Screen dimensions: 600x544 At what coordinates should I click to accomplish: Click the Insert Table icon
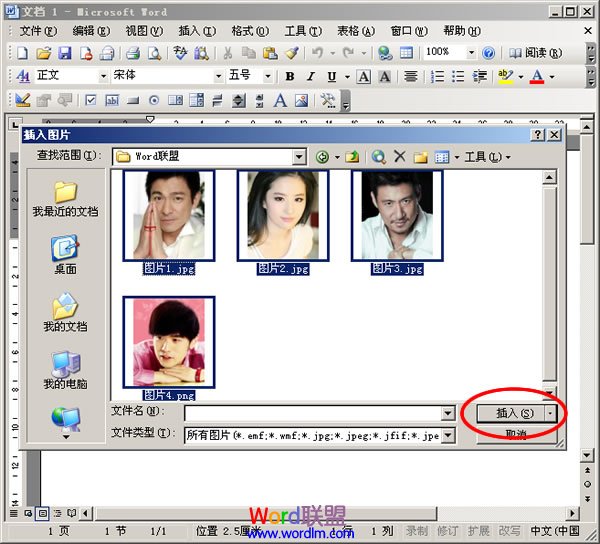pyautogui.click(x=406, y=53)
